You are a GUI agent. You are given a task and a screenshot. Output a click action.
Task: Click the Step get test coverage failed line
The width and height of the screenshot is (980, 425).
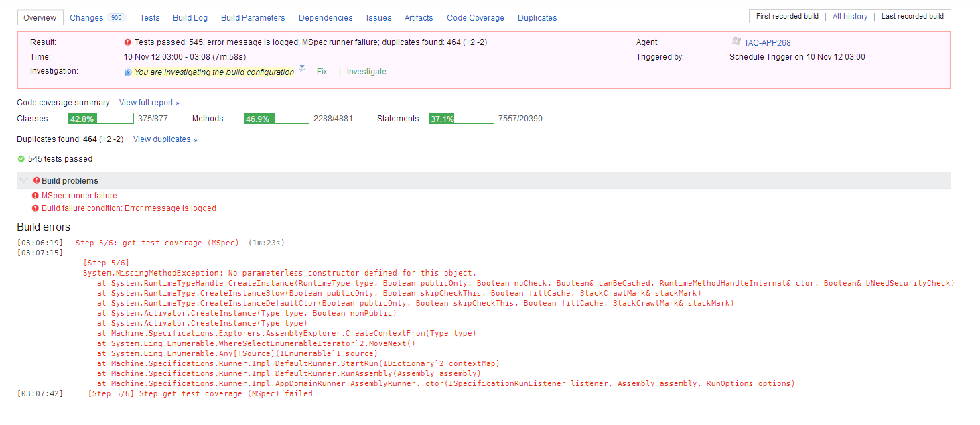200,393
